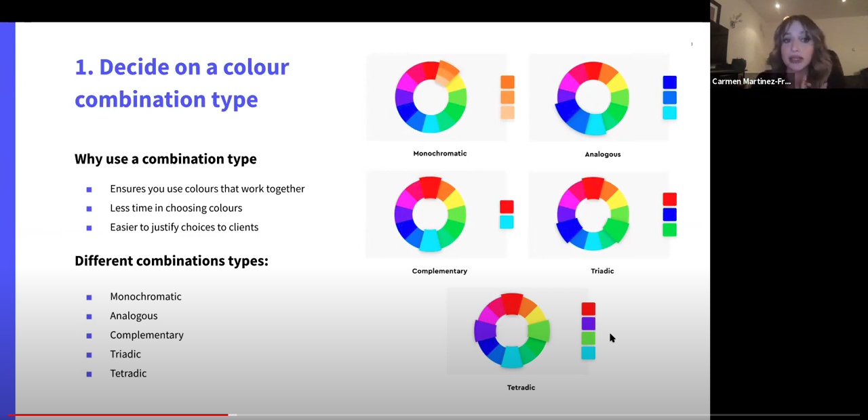This screenshot has height=420, width=868.
Task: Choose the green swatch beside the Triadic wheel
Action: [x=669, y=230]
